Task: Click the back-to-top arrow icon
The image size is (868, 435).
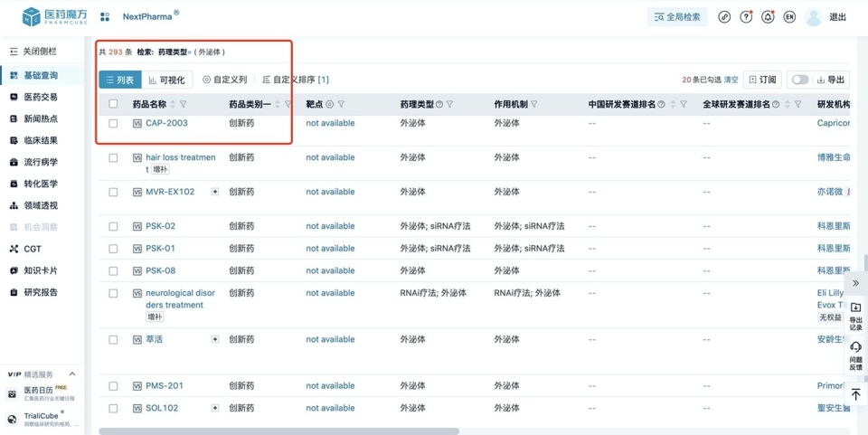Action: point(856,394)
